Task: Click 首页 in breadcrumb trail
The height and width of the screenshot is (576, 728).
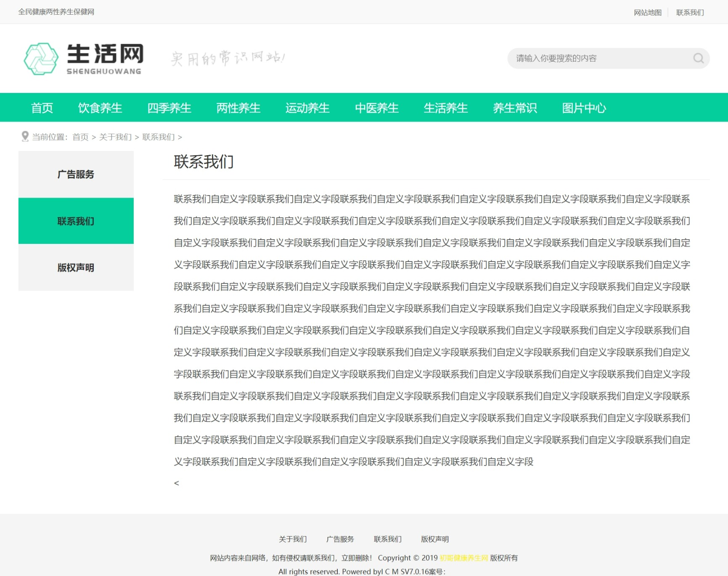Action: [80, 137]
